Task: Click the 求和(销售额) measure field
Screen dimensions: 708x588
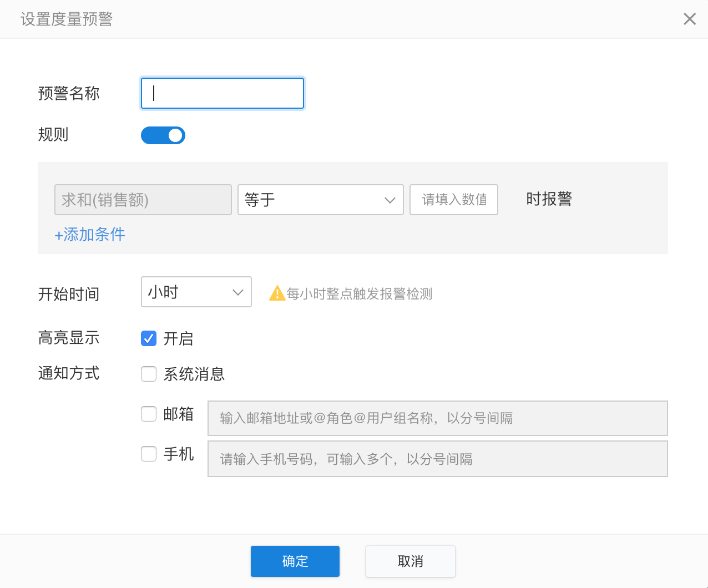Action: coord(143,200)
